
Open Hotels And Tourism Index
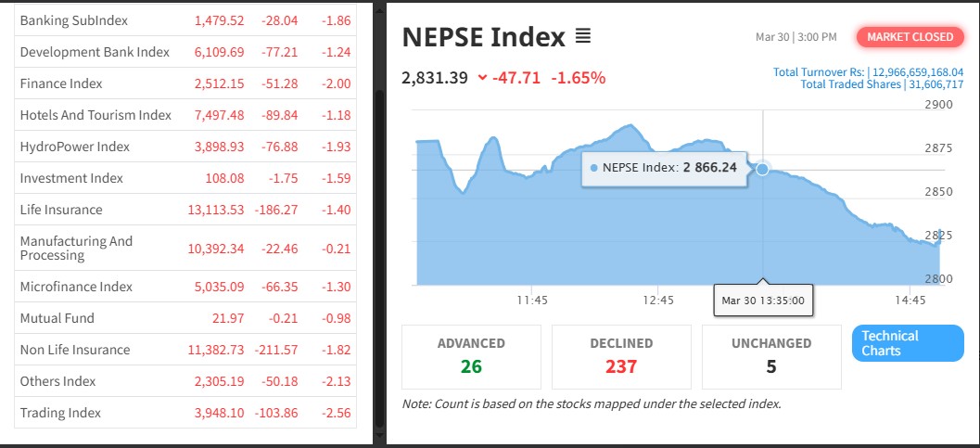click(95, 115)
